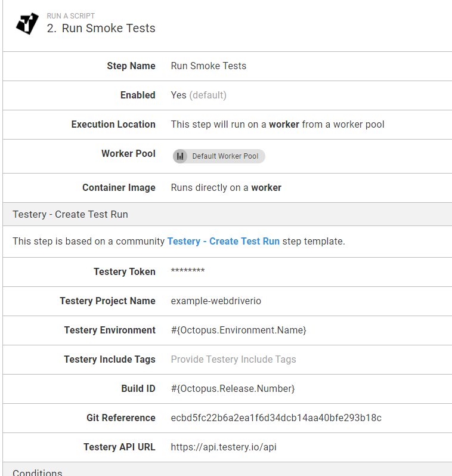The height and width of the screenshot is (476, 452).
Task: Click the 'Testery Environment' label
Action: (110, 330)
